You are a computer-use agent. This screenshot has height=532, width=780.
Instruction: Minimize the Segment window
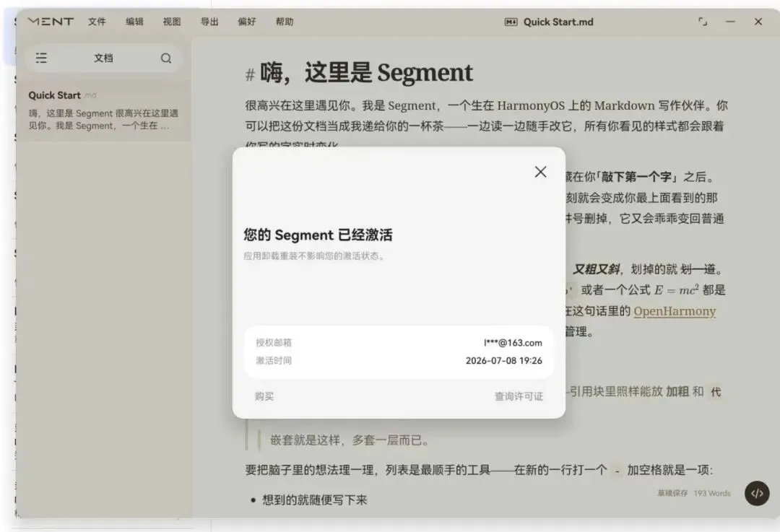pyautogui.click(x=730, y=22)
